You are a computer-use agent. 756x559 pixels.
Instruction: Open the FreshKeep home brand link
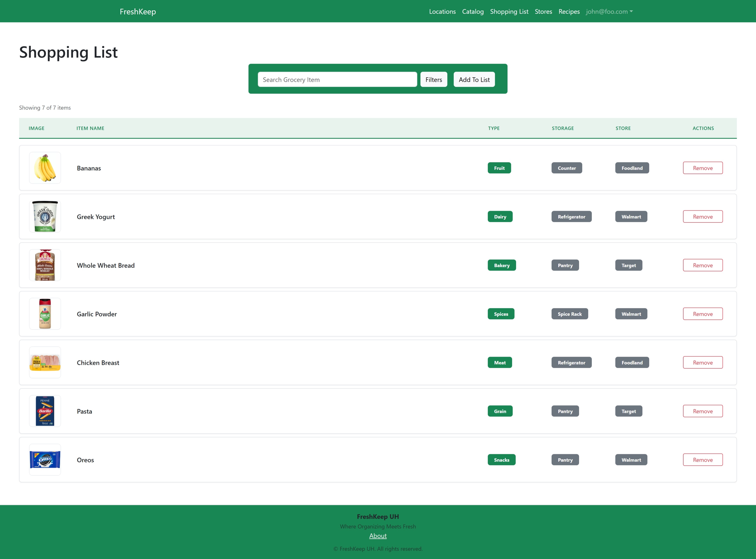coord(138,11)
